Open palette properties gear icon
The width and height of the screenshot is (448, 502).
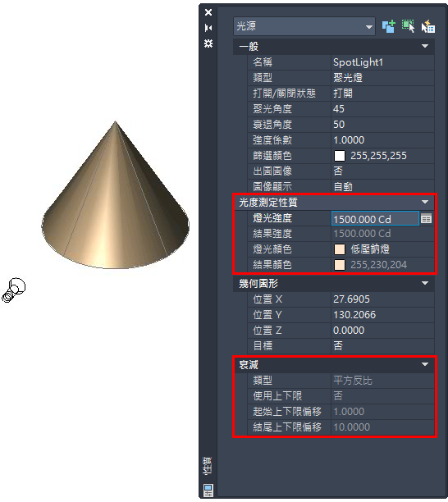pyautogui.click(x=208, y=43)
